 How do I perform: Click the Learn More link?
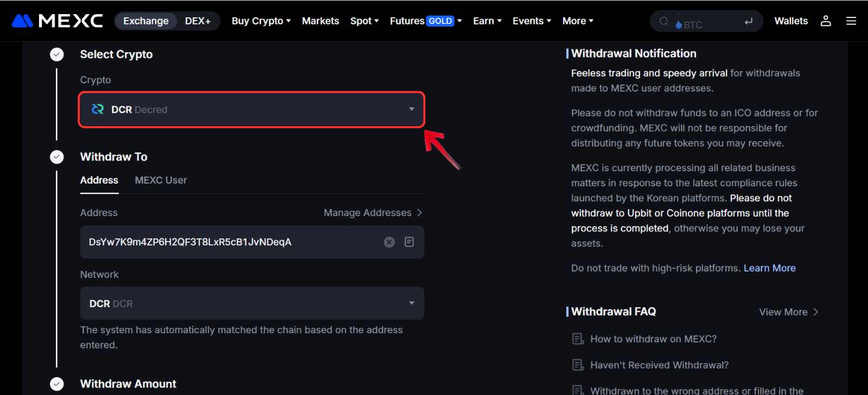click(769, 268)
